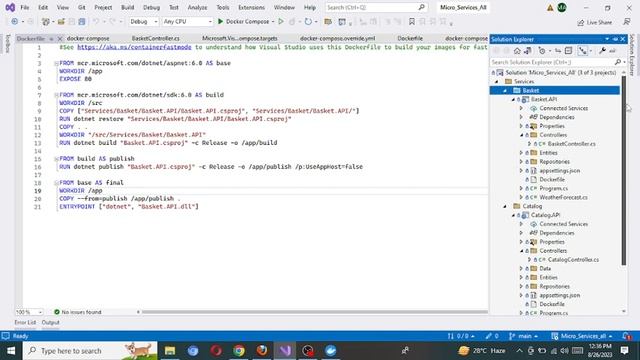Screen dimensions: 640x360
Task: Click the feedback icon near Live Share
Action: tap(627, 22)
